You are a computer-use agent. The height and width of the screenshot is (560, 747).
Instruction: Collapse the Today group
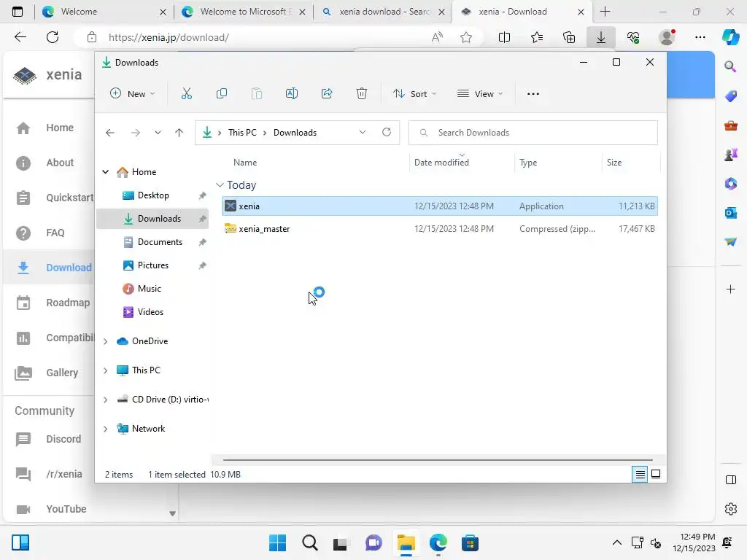(220, 184)
